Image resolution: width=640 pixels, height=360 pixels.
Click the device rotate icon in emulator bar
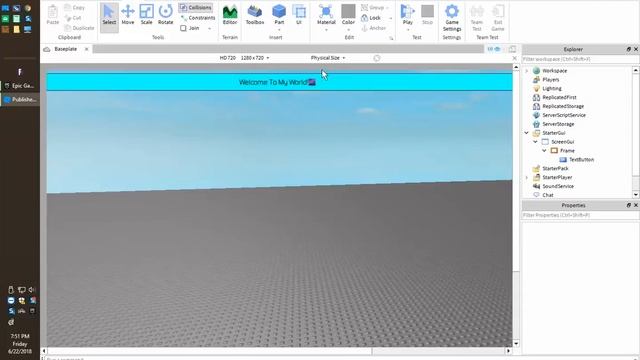click(377, 58)
